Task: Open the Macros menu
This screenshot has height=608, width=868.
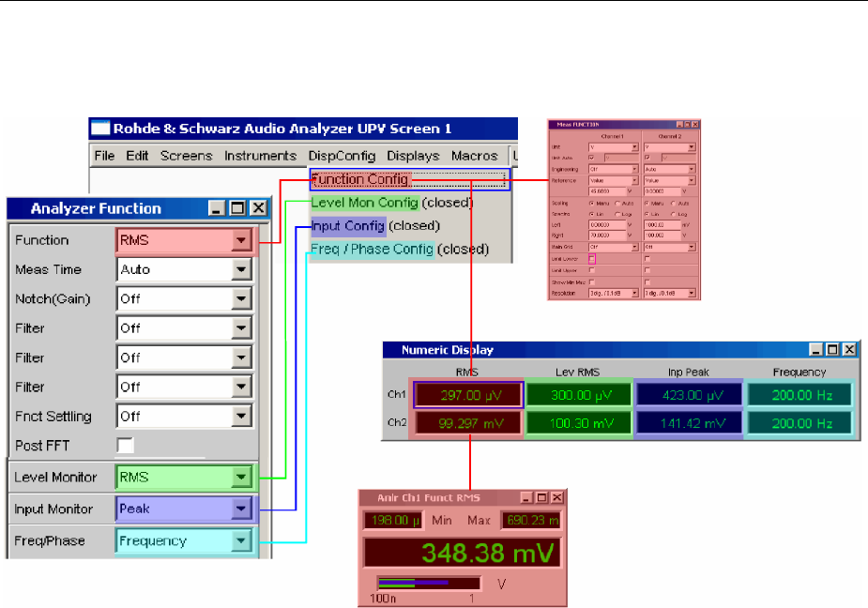Action: [475, 156]
